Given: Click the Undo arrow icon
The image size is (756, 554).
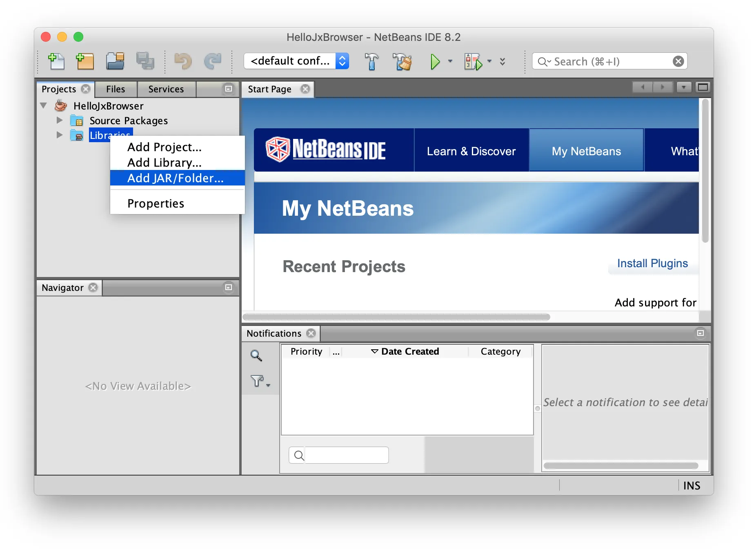Looking at the screenshot, I should pyautogui.click(x=183, y=61).
